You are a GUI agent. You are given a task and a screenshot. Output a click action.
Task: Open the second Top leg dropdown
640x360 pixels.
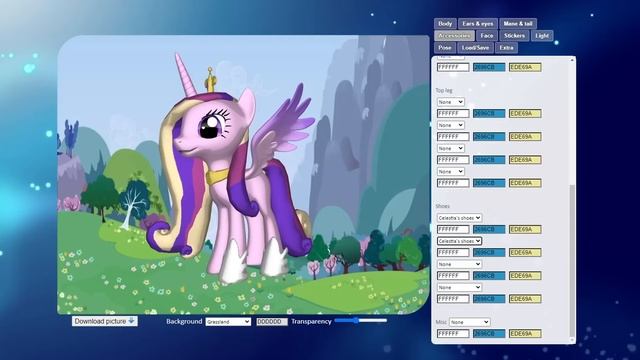click(450, 125)
